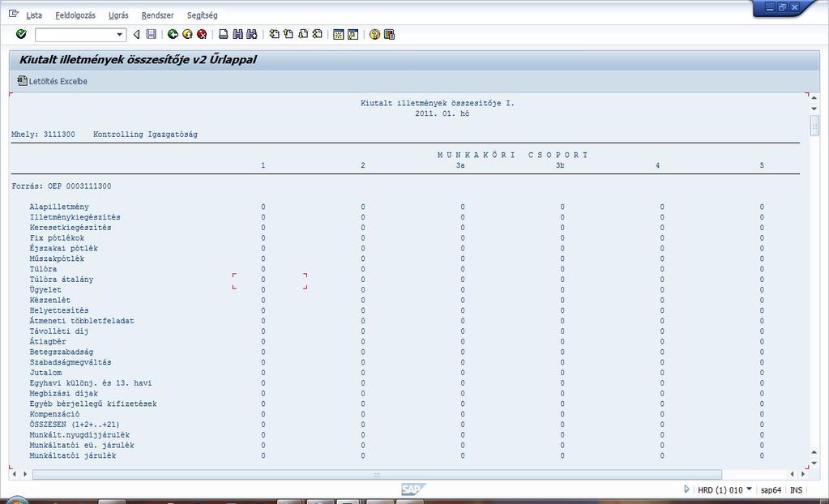Click the green Back arrow icon
This screenshot has width=829, height=504.
(173, 34)
